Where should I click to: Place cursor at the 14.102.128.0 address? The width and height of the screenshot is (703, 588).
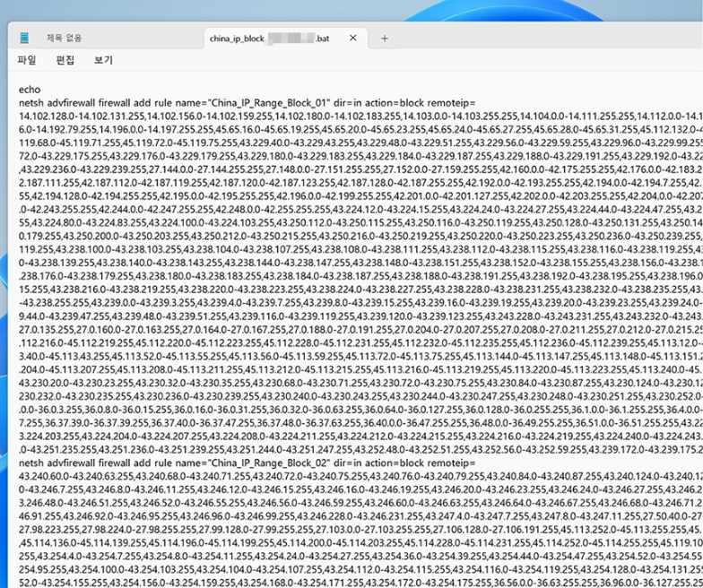click(x=45, y=116)
